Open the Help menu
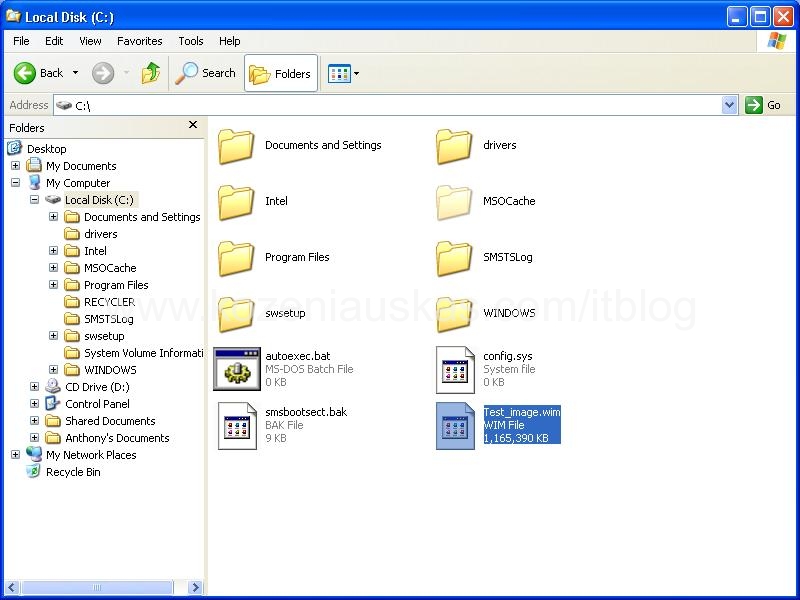The image size is (800, 600). point(230,41)
